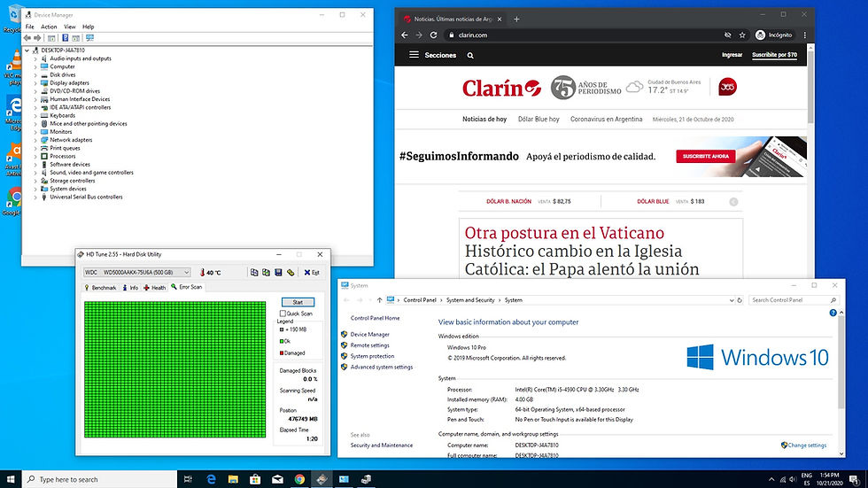The width and height of the screenshot is (868, 488).
Task: Collapse the DESKTOP-J4A7810 root node
Action: coord(27,50)
